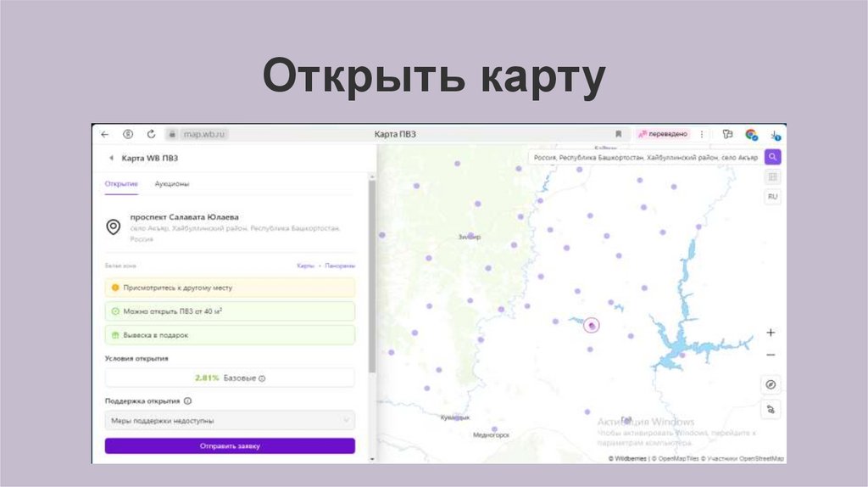Expand the 'Меры поддержки недоступны' dropdown
Screen dimensions: 868x487
pos(230,421)
